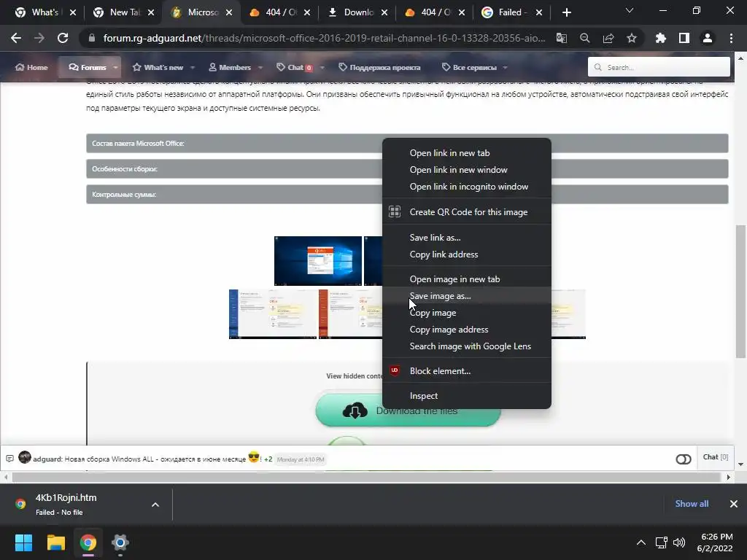747x560 pixels.
Task: Expand the Members dropdown arrow
Action: [260, 68]
